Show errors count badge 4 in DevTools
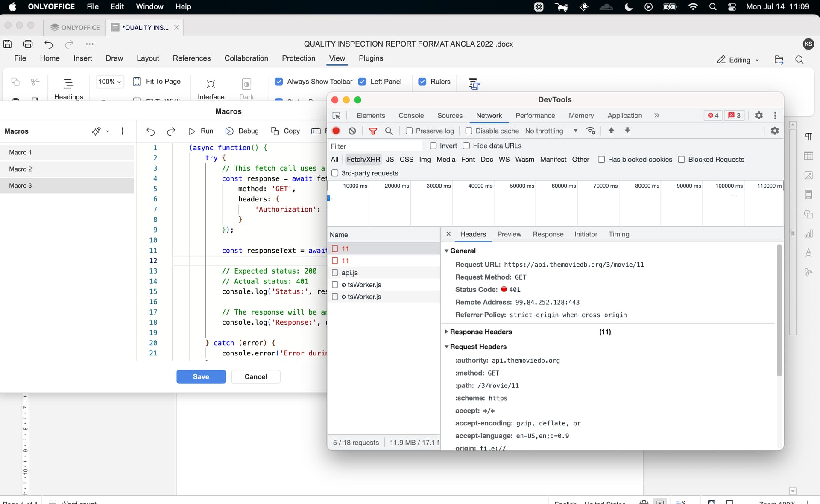The image size is (820, 504). point(713,115)
